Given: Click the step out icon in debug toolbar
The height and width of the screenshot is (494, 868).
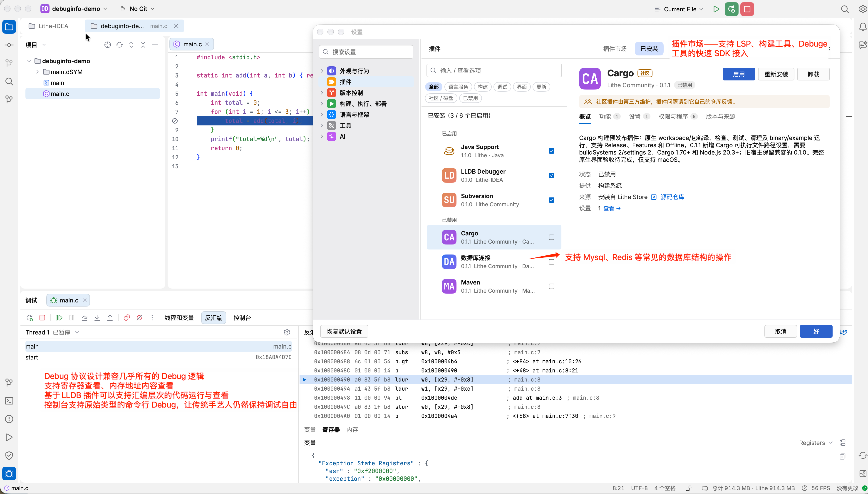Looking at the screenshot, I should (110, 318).
